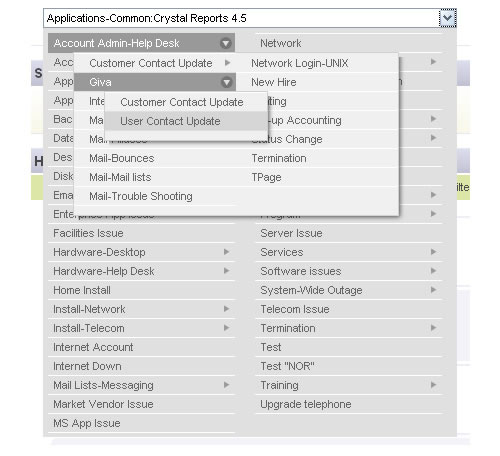500x456 pixels.
Task: Expand the Services submenu arrow
Action: [433, 252]
